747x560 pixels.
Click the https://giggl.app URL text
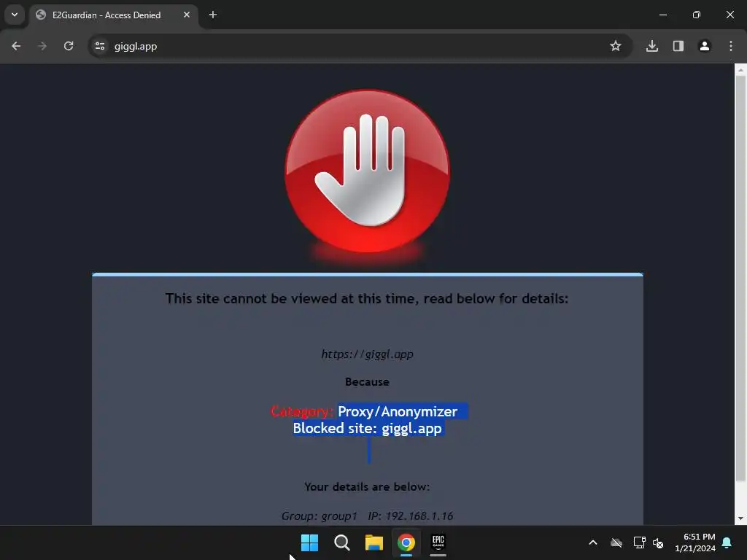(x=368, y=354)
